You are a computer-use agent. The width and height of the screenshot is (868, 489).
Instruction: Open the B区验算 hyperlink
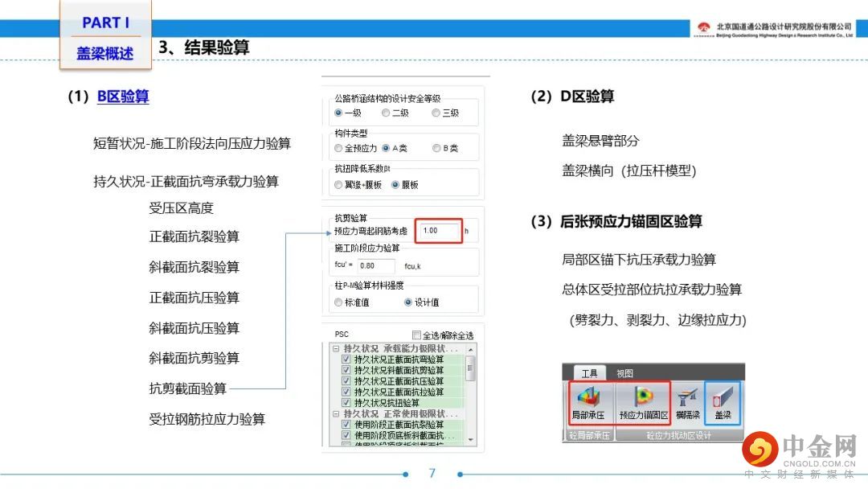coord(123,97)
